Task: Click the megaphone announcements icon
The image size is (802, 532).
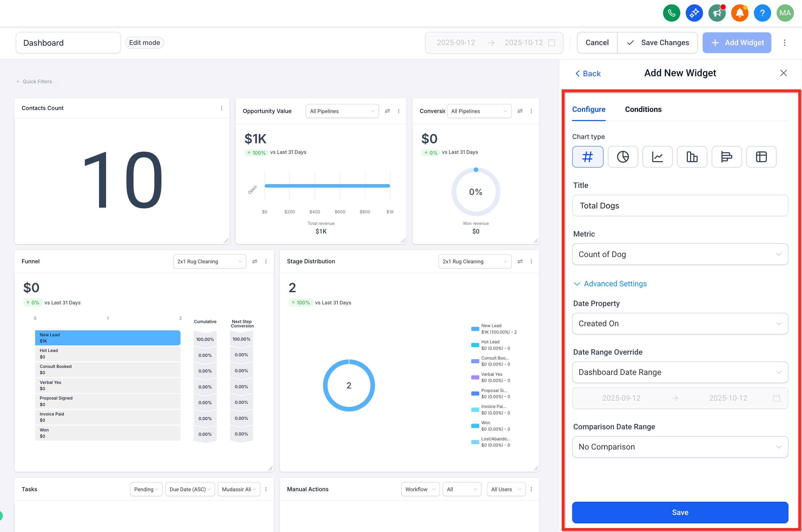Action: pyautogui.click(x=717, y=13)
